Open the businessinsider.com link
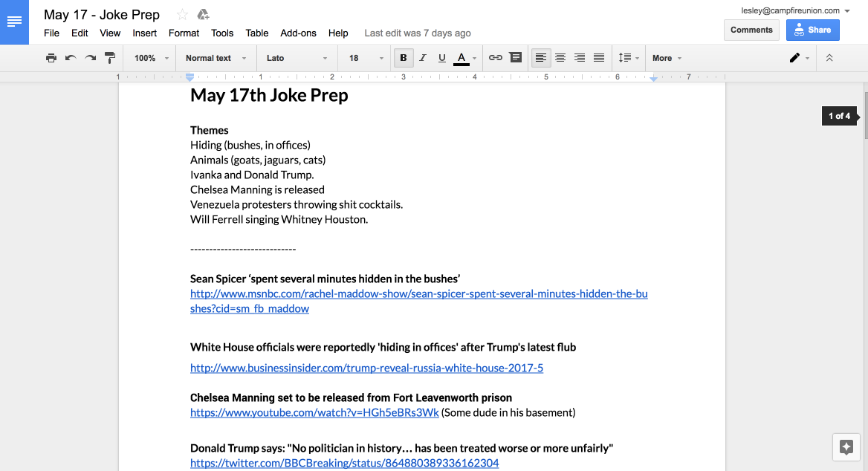 click(366, 368)
